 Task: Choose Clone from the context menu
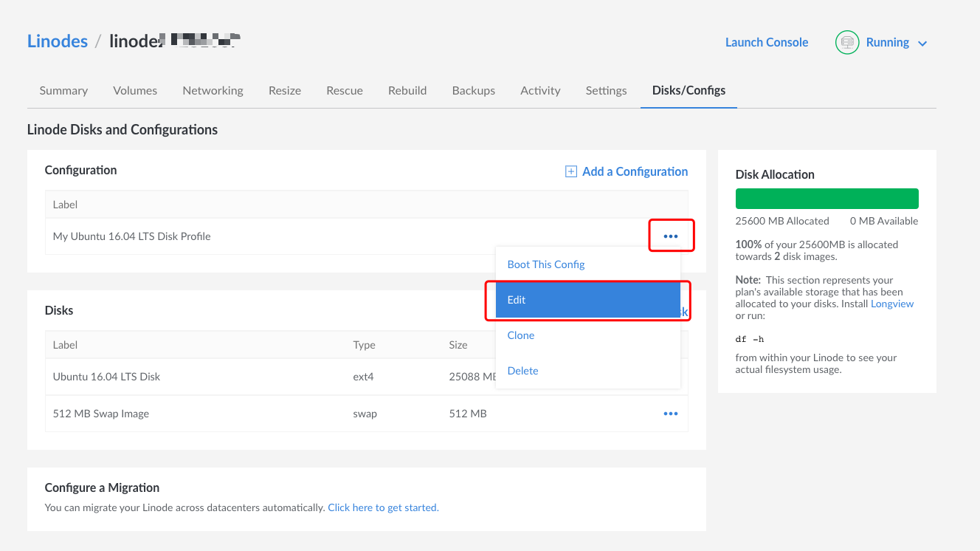[x=520, y=335]
